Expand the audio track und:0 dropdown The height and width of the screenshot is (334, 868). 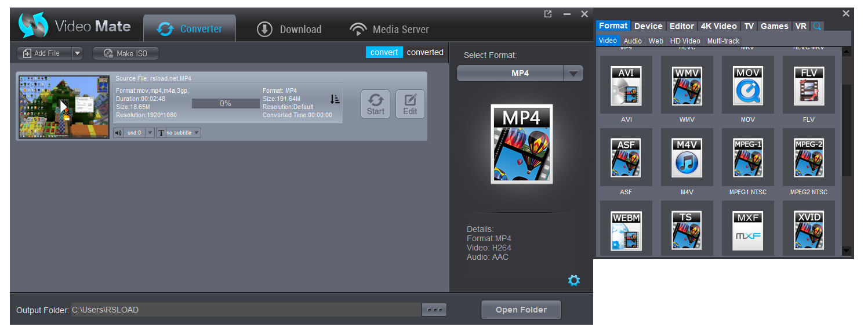[x=149, y=133]
